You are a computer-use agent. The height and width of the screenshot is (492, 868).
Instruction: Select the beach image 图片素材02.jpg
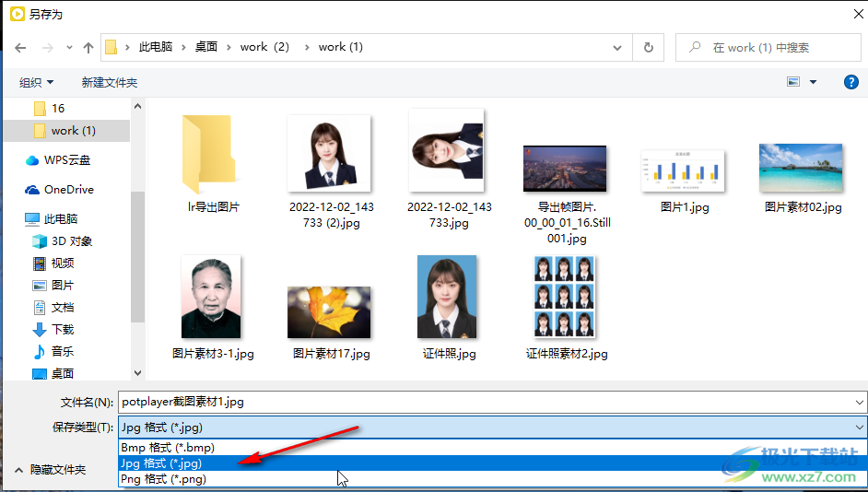pyautogui.click(x=803, y=178)
